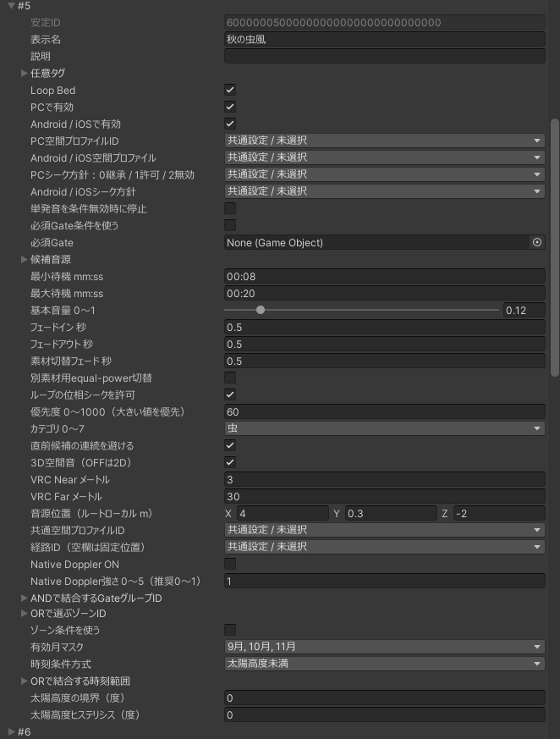Open 有効月マスク dropdown with 9月, 10月, 11月

[x=384, y=647]
